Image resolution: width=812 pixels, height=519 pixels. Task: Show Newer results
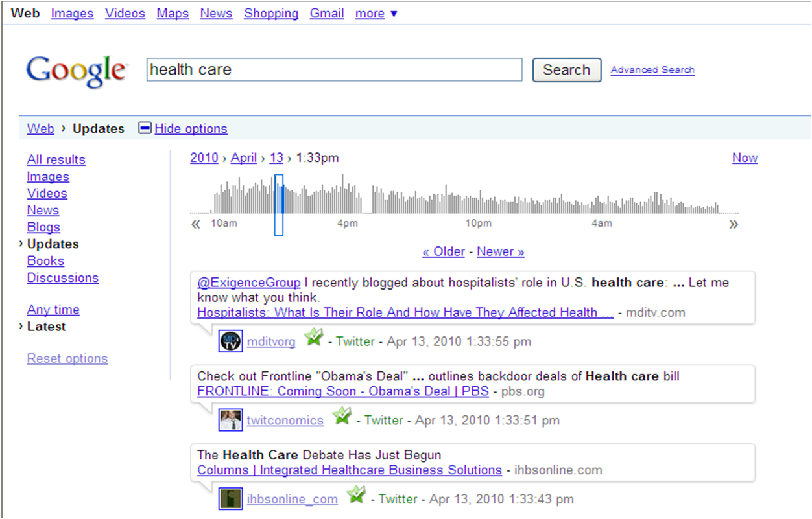click(501, 251)
